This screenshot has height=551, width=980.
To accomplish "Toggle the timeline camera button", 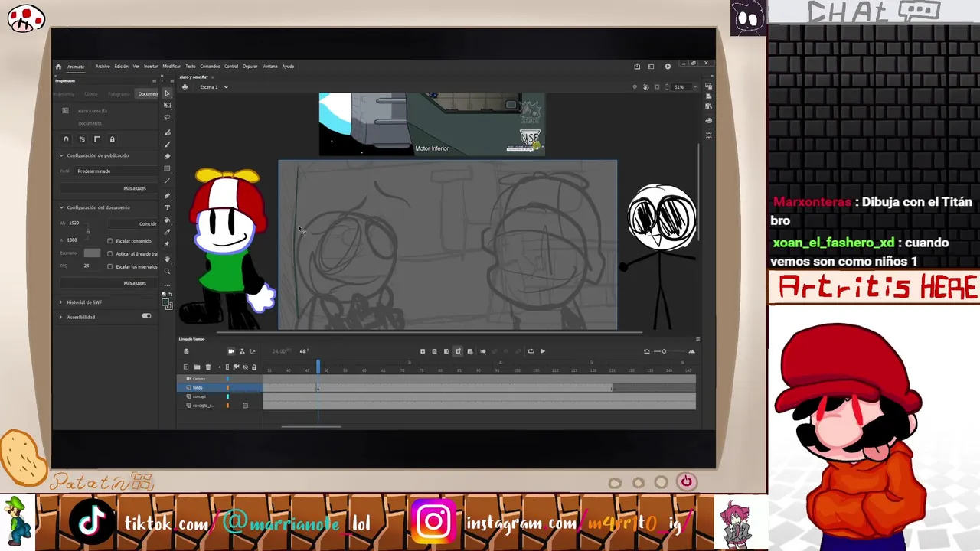I will (231, 351).
